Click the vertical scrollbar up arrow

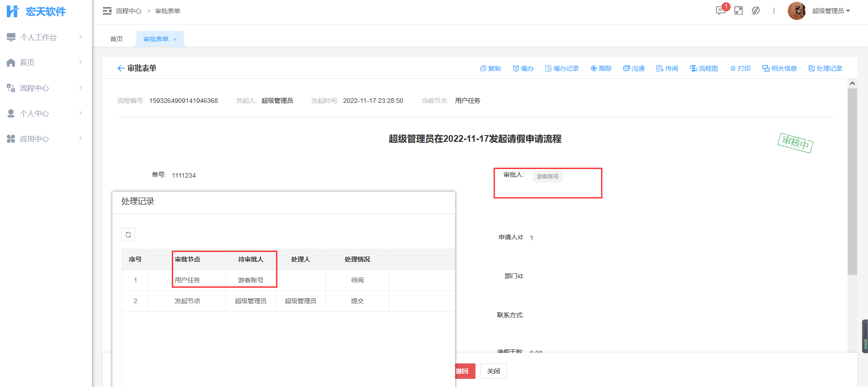(852, 83)
